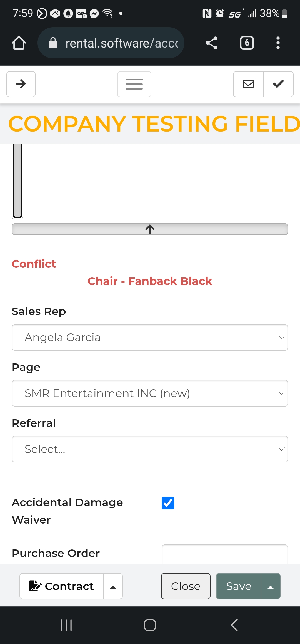The height and width of the screenshot is (644, 300).
Task: Expand the Save options caret
Action: click(271, 586)
